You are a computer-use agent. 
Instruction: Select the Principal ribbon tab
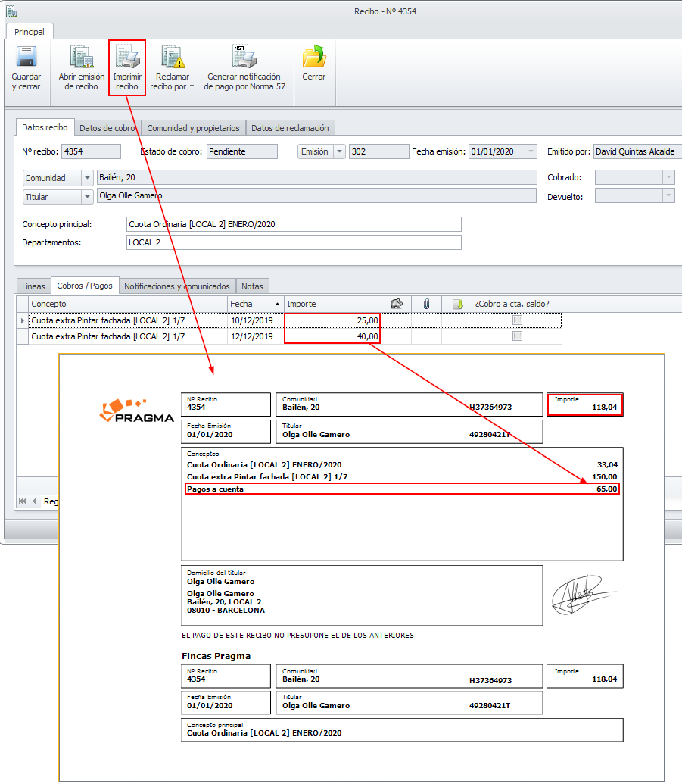click(29, 32)
